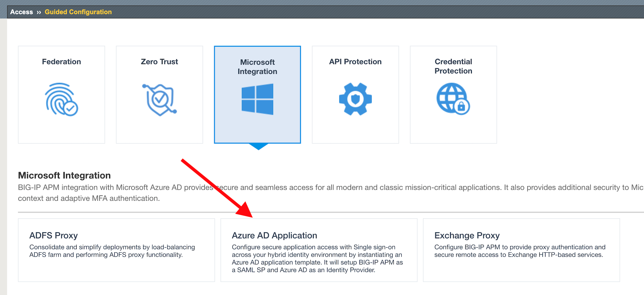Click the BIG-IP APM integration description paragraph
Image resolution: width=644 pixels, height=295 pixels.
click(x=331, y=193)
